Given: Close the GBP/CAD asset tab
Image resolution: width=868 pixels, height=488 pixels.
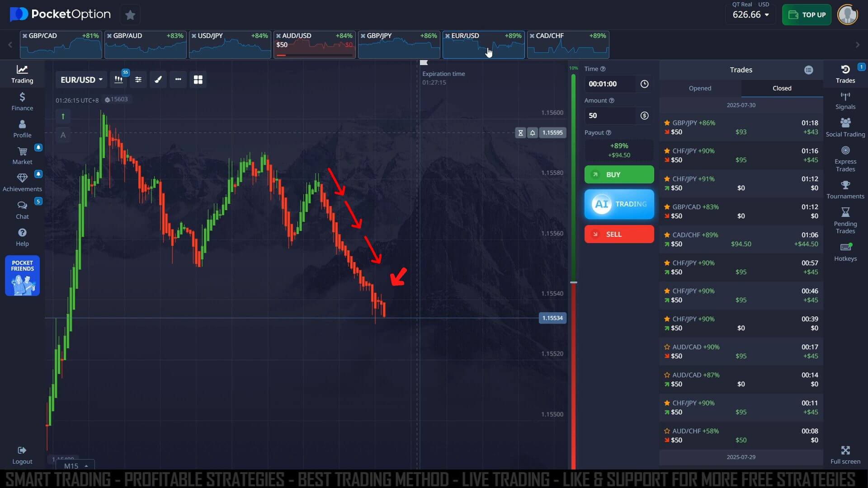Looking at the screenshot, I should tap(24, 36).
